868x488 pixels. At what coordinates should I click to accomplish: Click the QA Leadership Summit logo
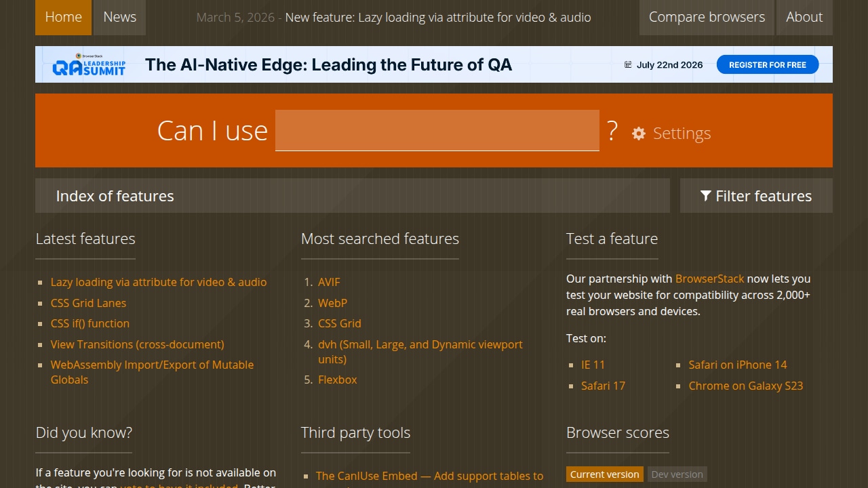tap(89, 64)
